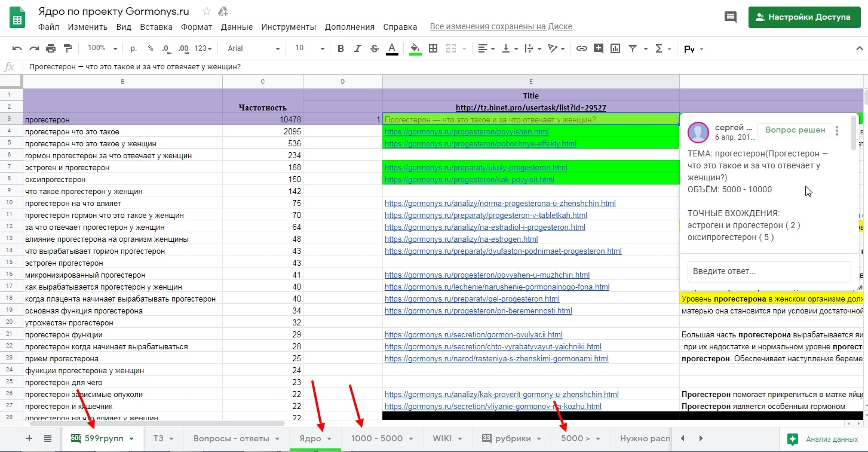
Task: Decrease decimal places
Action: [x=165, y=48]
